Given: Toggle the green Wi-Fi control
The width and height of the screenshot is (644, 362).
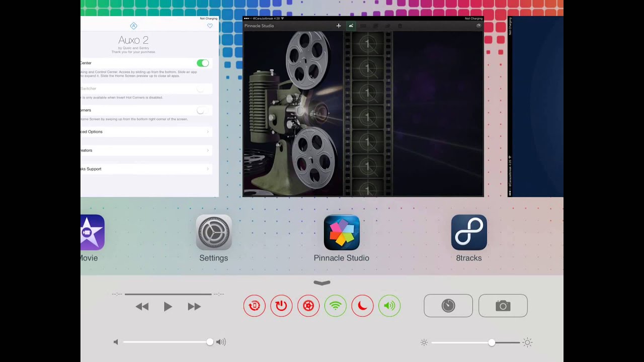Looking at the screenshot, I should (x=336, y=306).
